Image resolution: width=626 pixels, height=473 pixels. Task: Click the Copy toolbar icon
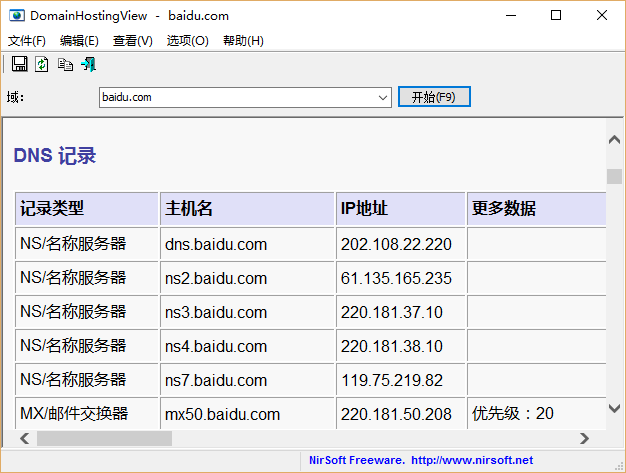pyautogui.click(x=65, y=64)
